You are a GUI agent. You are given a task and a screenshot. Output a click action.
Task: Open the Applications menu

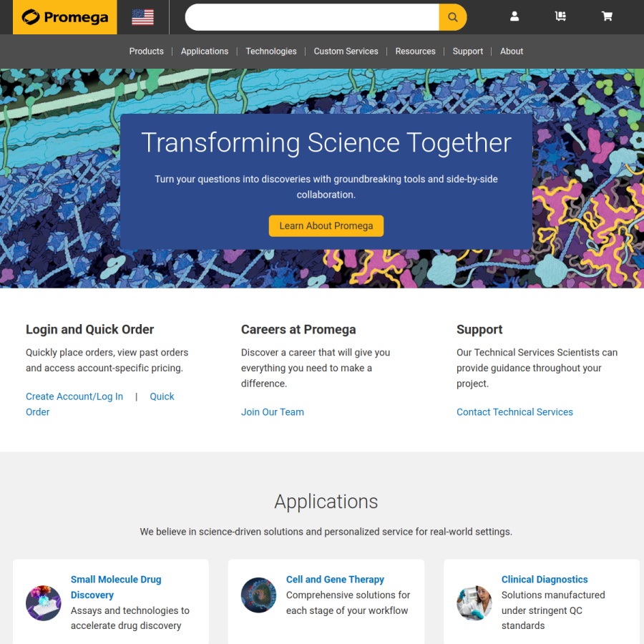click(205, 52)
